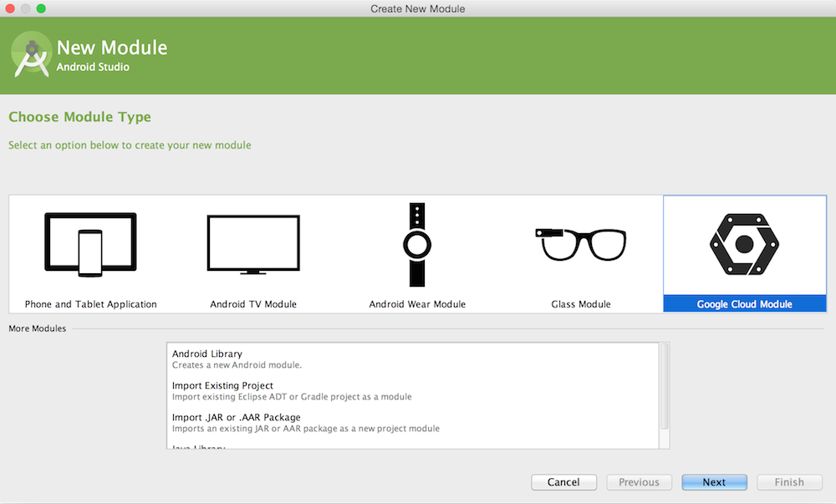Screen dimensions: 836x504
Task: Click the green zoom window button
Action: pos(41,8)
